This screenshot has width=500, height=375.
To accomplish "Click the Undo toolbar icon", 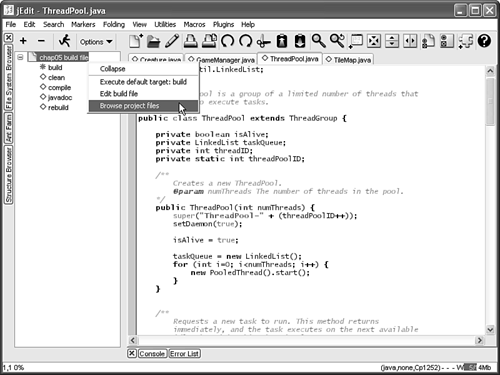I will (x=228, y=41).
